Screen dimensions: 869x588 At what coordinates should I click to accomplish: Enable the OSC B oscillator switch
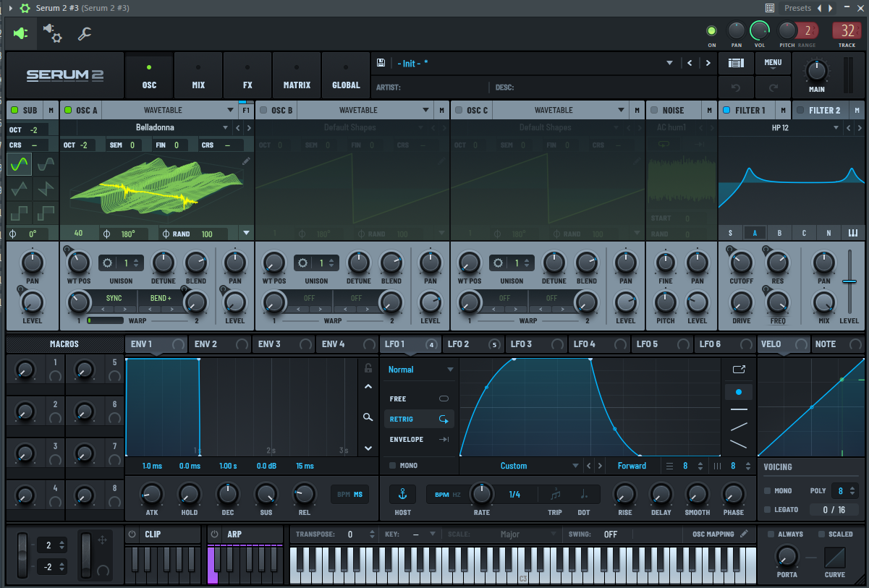tap(263, 110)
